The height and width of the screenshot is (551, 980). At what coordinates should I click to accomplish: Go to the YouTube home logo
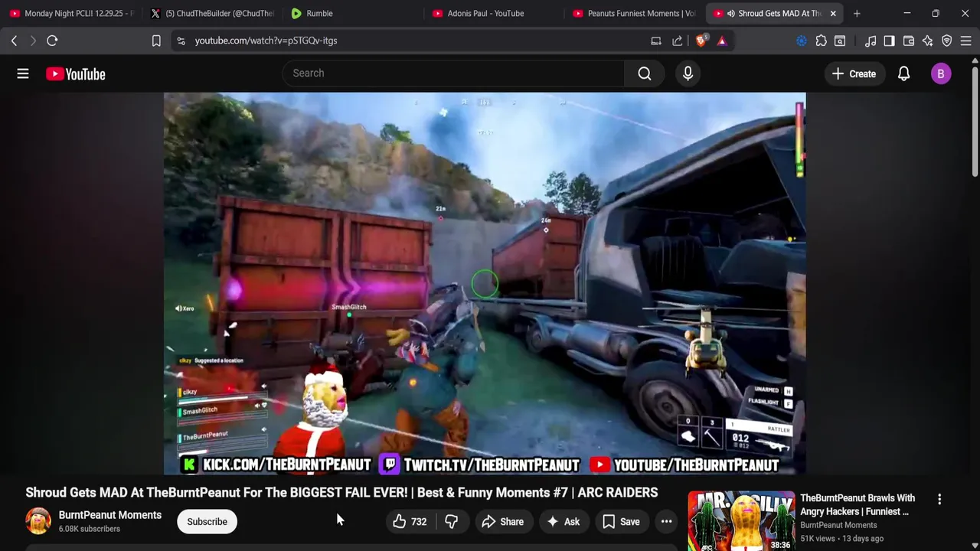75,73
